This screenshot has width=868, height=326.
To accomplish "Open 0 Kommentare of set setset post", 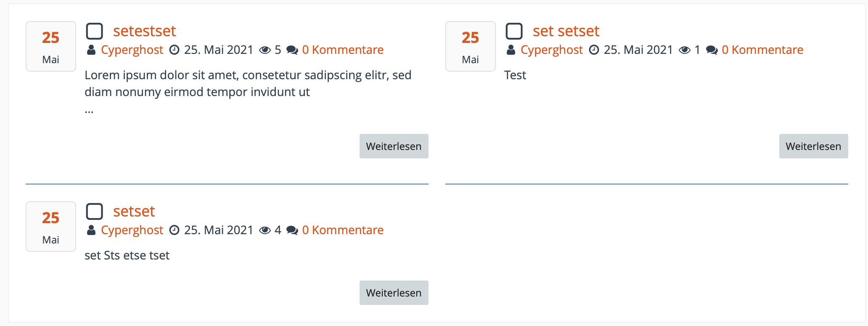I will click(762, 50).
